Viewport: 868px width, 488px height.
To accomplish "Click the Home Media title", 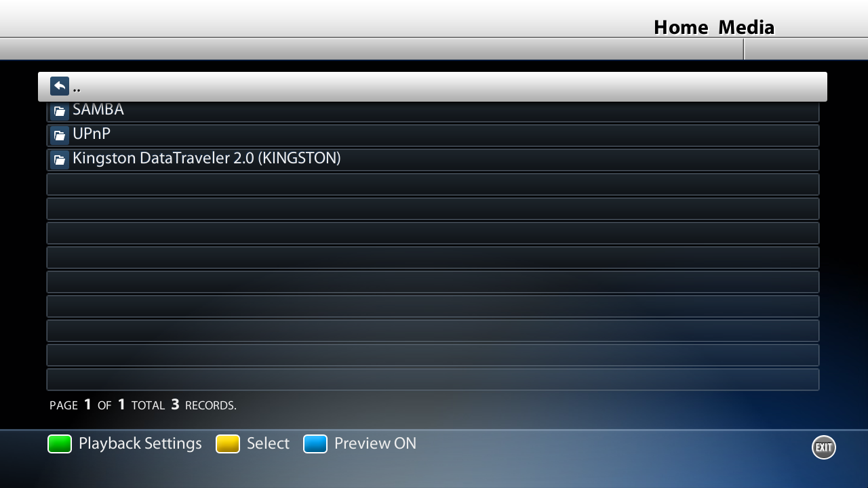I will pyautogui.click(x=714, y=27).
